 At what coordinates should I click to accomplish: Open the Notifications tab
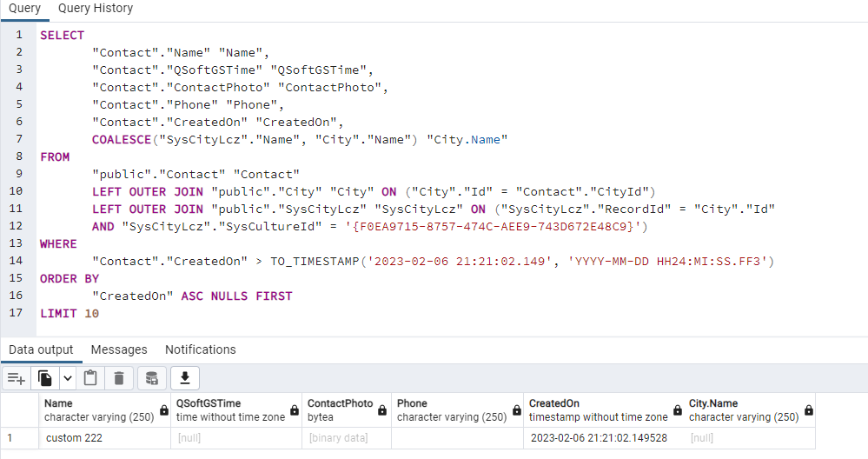[201, 350]
